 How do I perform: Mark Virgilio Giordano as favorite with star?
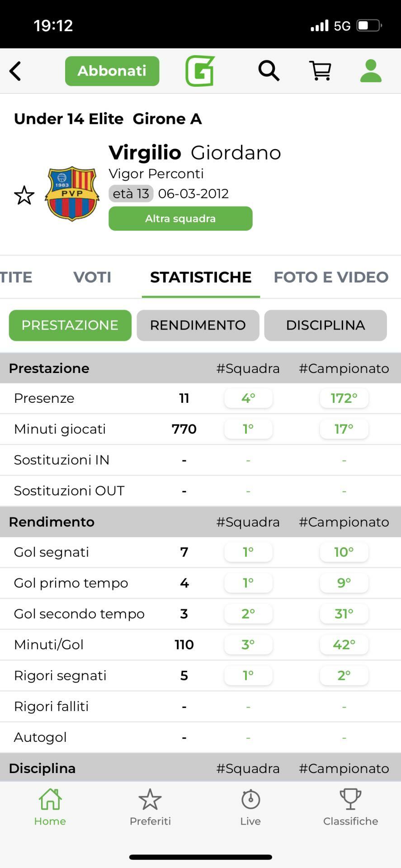[x=24, y=195]
